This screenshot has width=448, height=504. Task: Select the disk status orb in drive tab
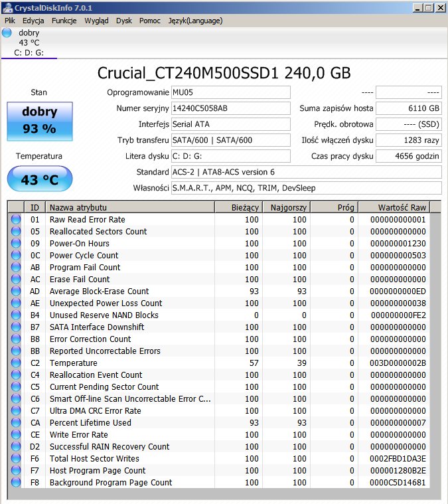point(7,33)
